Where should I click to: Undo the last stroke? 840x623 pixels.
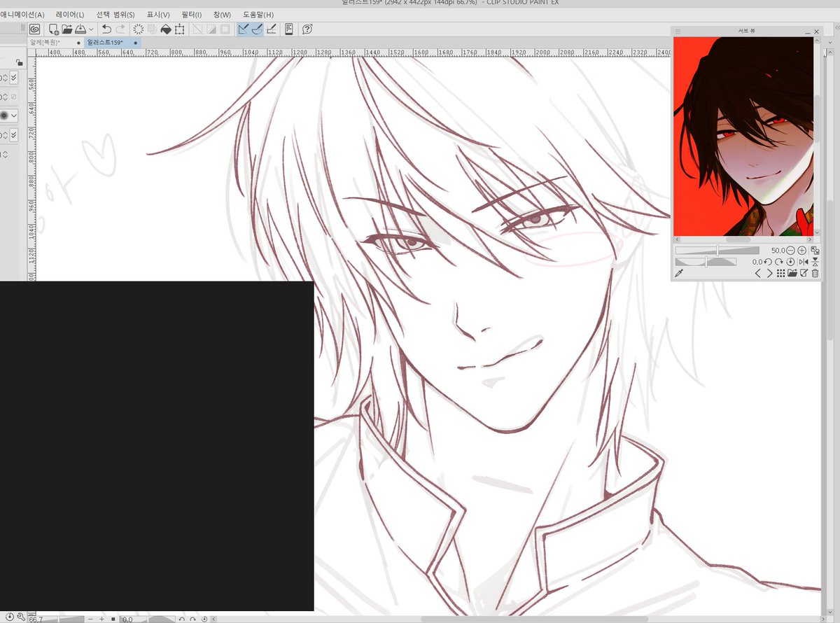pyautogui.click(x=106, y=29)
